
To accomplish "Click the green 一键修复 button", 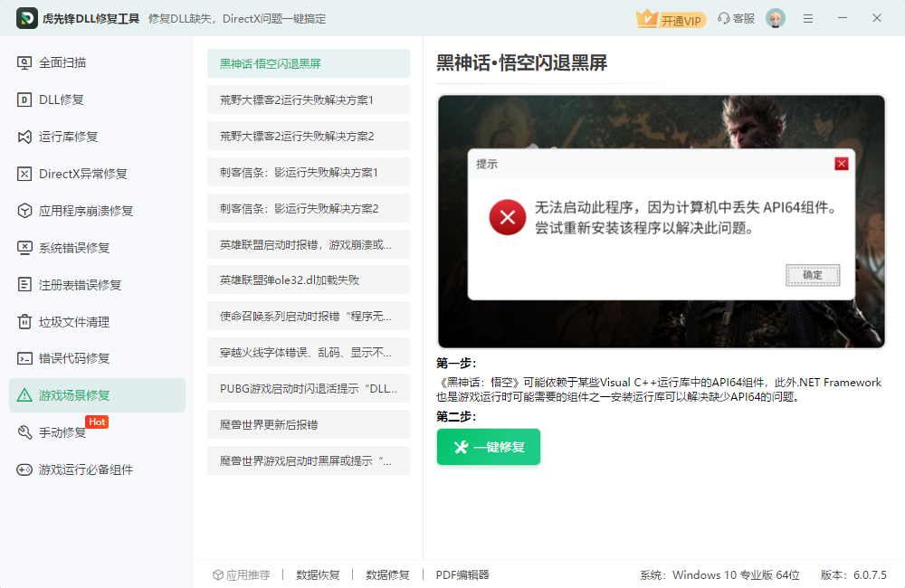I will 489,447.
